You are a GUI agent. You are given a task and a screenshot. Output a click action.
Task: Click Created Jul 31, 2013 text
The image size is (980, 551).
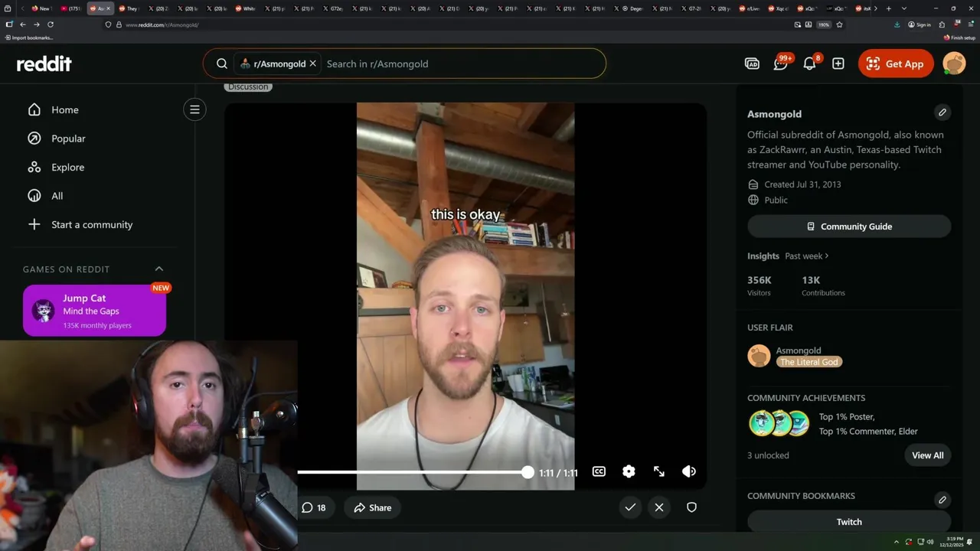(802, 184)
